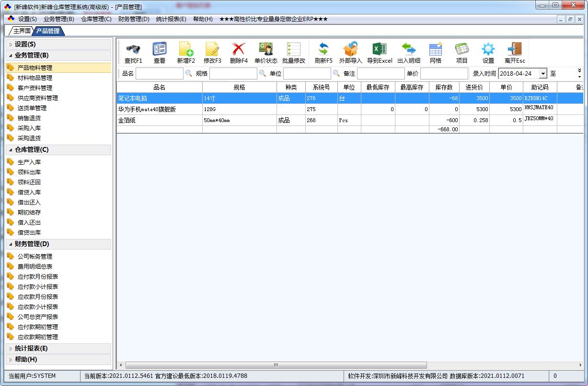The width and height of the screenshot is (588, 386).
Task: Open the 财务管理(D) menu
Action: (134, 19)
